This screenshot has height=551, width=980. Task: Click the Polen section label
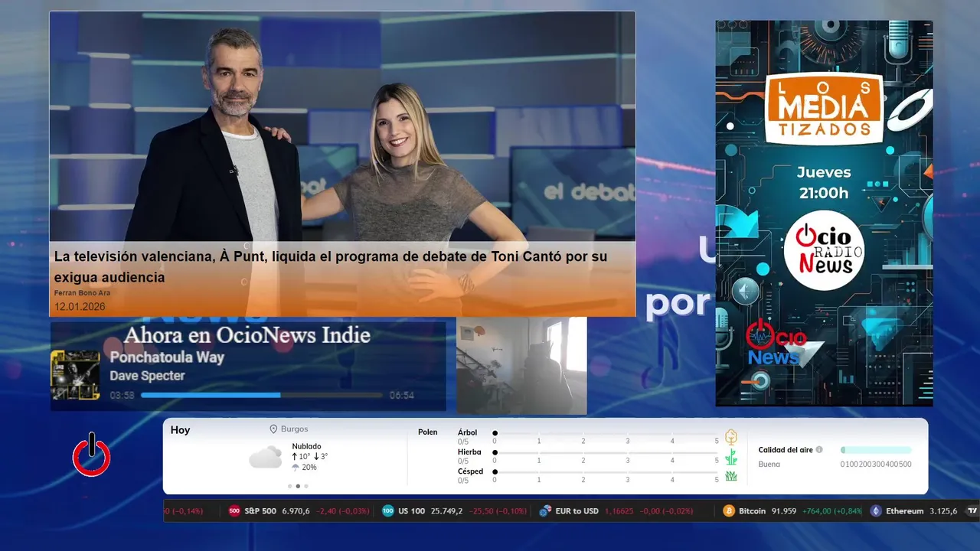click(428, 432)
